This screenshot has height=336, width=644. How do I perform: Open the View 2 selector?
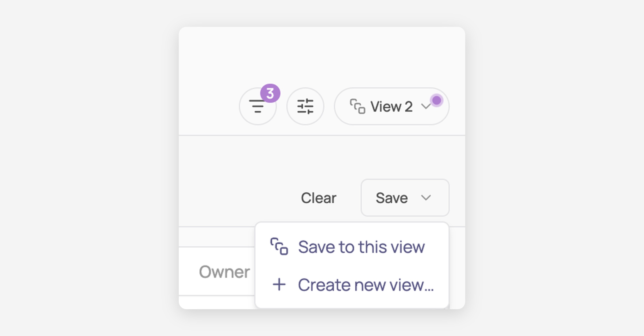(x=391, y=106)
